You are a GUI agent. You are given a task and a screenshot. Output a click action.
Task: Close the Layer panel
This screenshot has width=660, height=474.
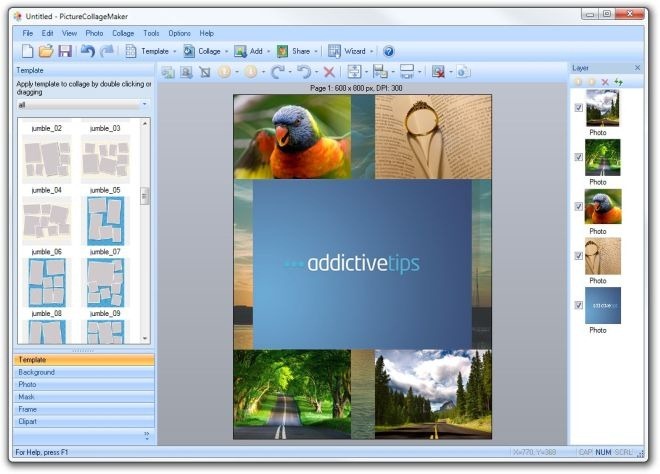pos(637,68)
